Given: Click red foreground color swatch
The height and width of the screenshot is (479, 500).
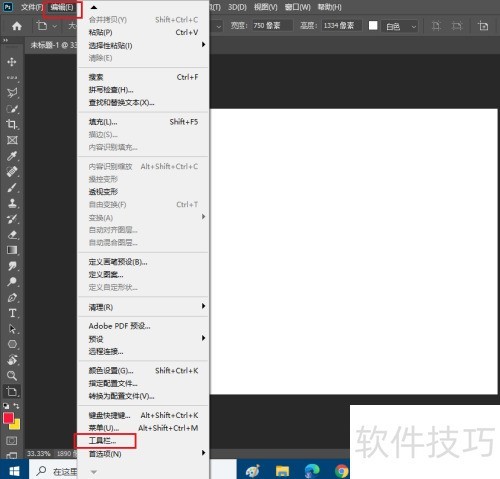Looking at the screenshot, I should pyautogui.click(x=8, y=418).
